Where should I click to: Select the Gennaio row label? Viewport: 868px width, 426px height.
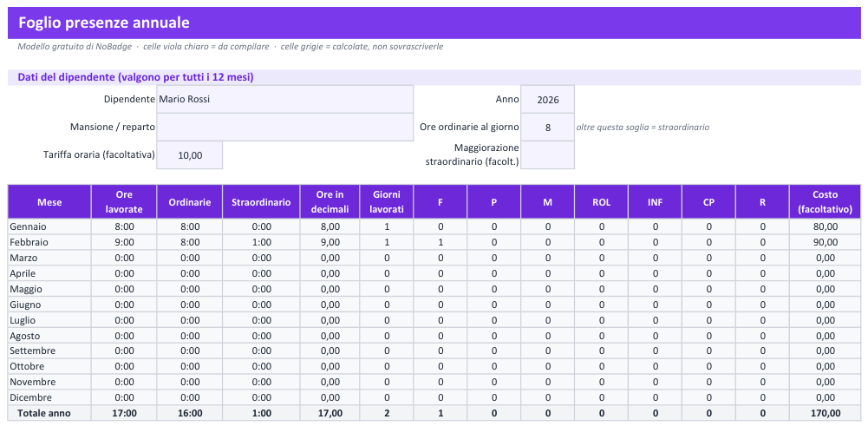49,226
